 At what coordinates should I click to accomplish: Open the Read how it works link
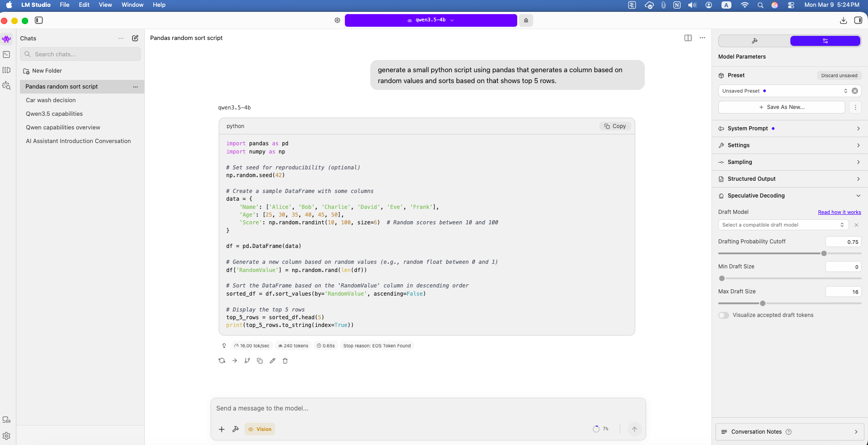[839, 212]
